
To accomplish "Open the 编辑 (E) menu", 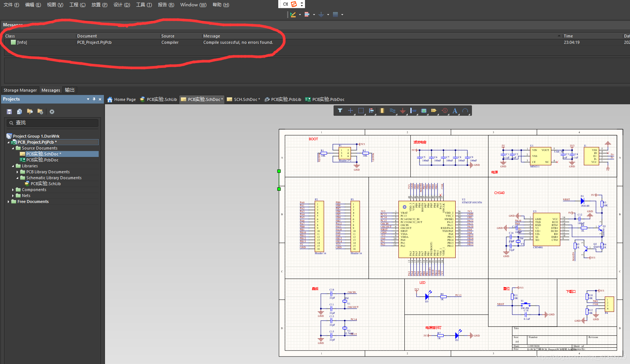I will pos(33,5).
